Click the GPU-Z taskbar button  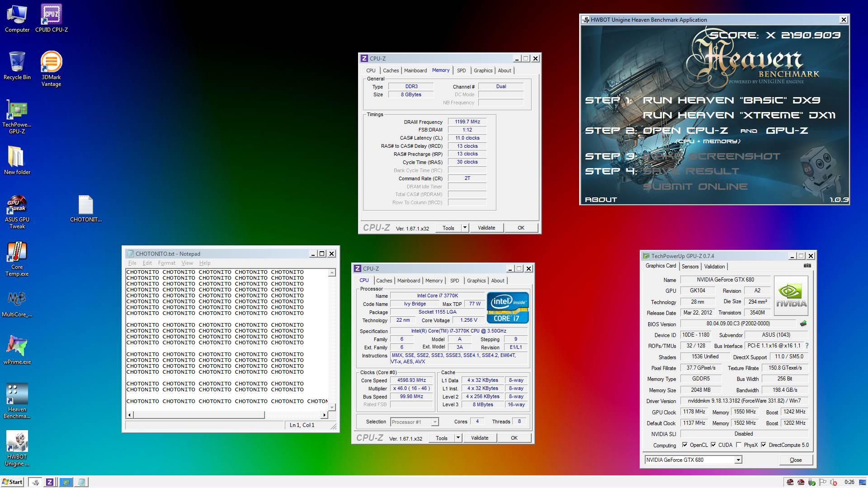click(x=66, y=482)
